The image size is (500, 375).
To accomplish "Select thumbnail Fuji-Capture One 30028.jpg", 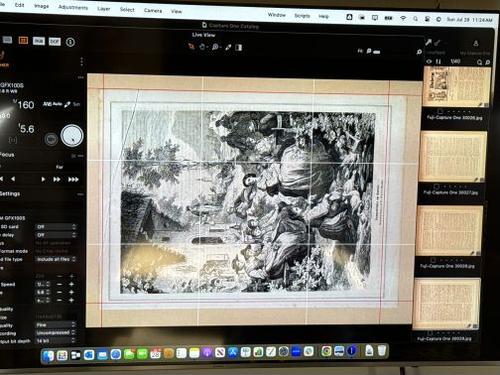I will tap(450, 230).
